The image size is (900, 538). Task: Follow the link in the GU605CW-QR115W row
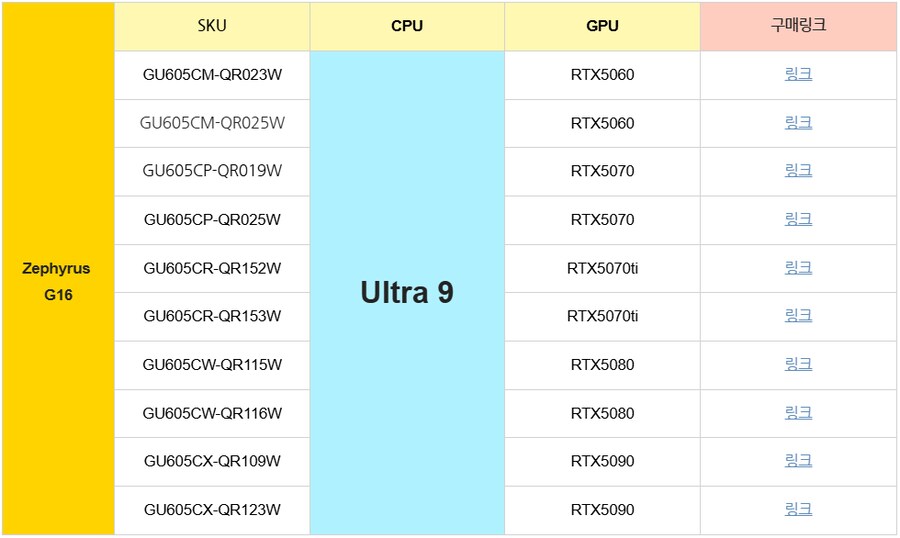point(798,364)
